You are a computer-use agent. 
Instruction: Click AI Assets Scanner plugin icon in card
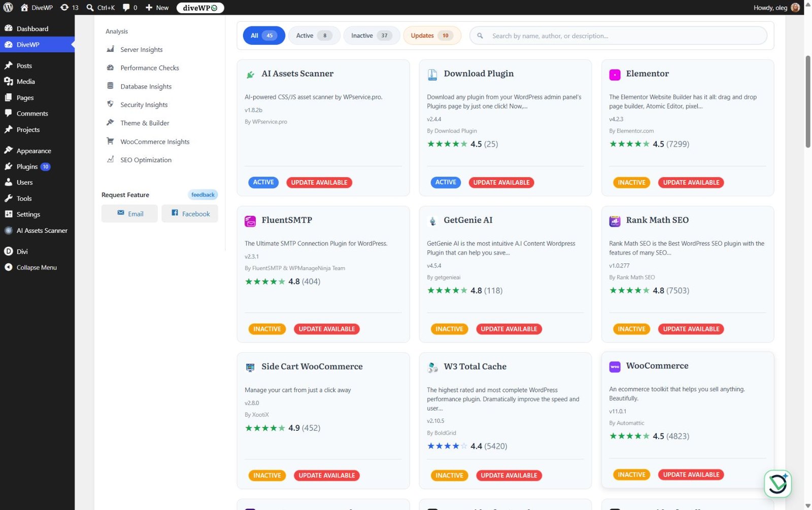250,75
